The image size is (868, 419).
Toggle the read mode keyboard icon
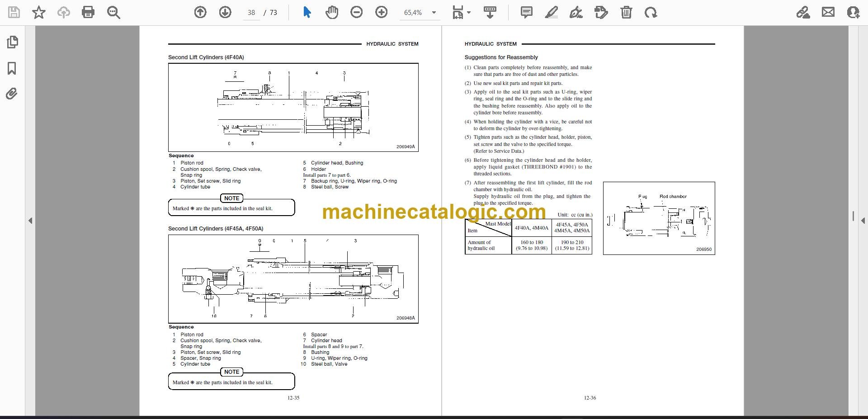click(x=490, y=12)
